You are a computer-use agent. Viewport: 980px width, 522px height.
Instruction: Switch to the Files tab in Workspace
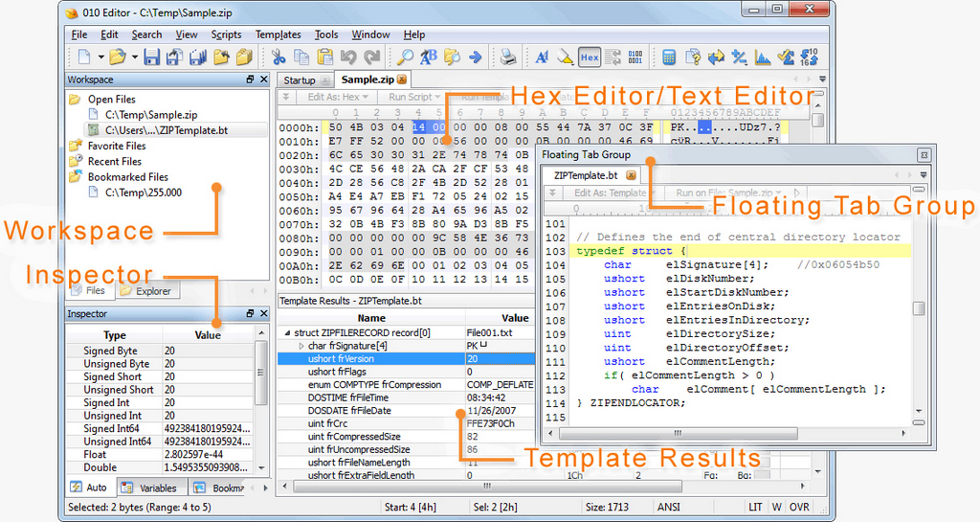coord(89,291)
